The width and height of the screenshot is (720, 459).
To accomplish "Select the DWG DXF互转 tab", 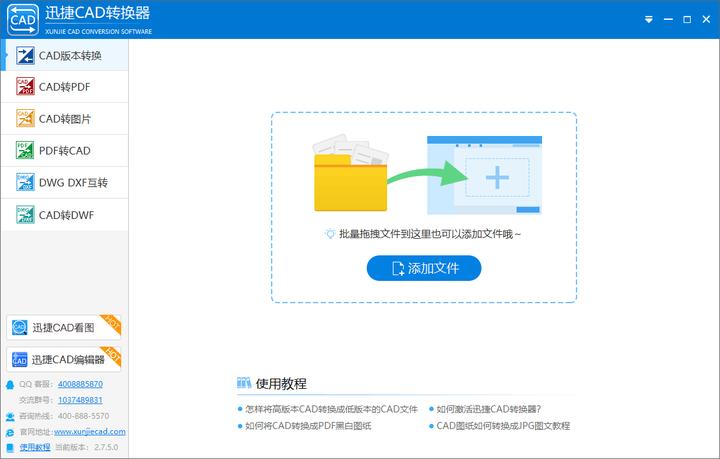I will [64, 183].
